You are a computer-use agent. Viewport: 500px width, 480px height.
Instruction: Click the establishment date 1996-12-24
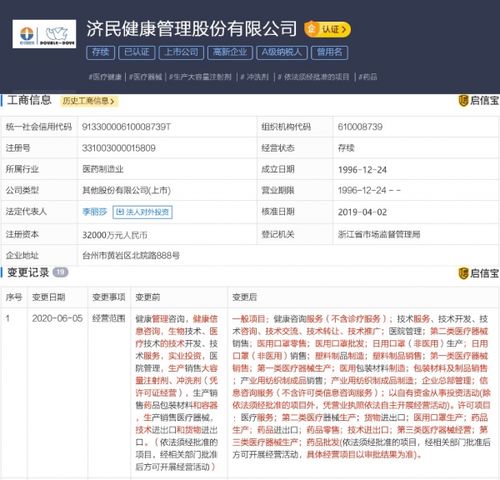pyautogui.click(x=362, y=170)
